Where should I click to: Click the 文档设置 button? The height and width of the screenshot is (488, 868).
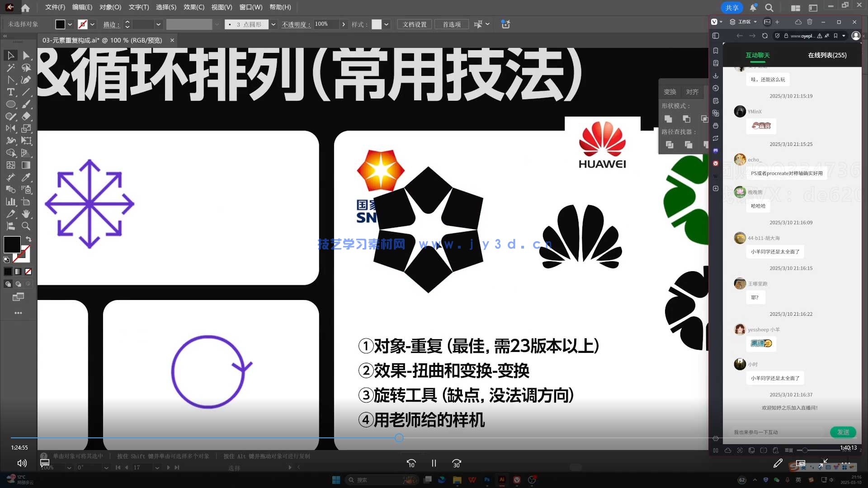(x=414, y=24)
